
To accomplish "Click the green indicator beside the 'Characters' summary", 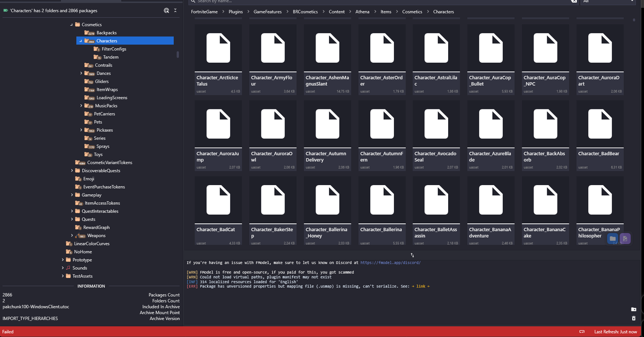I will coord(5,11).
